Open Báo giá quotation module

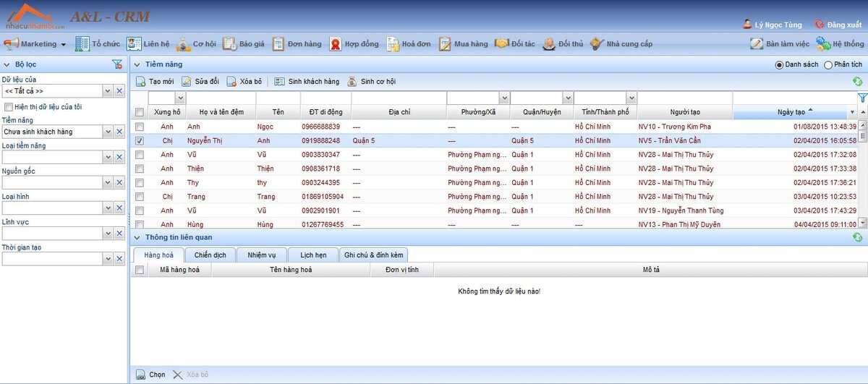(x=244, y=44)
